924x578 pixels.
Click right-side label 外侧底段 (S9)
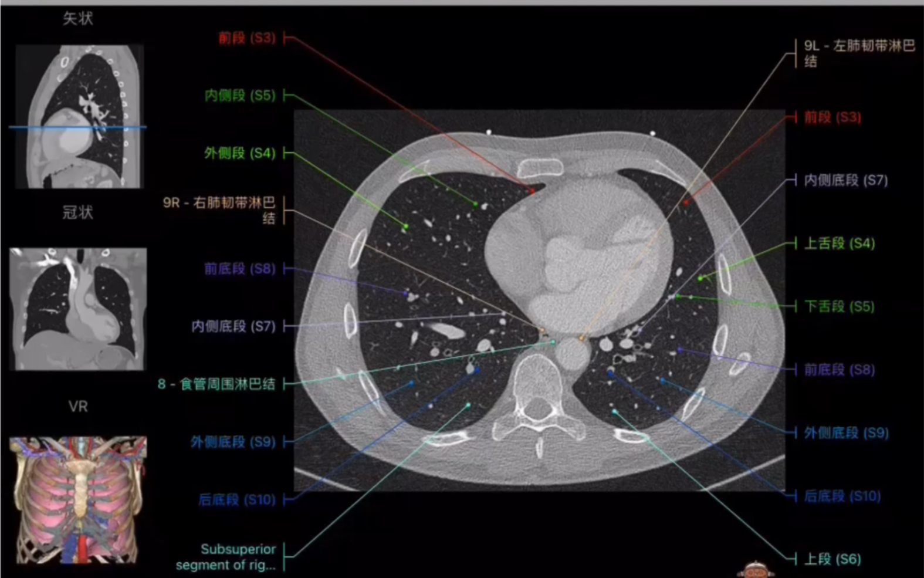[x=846, y=433]
